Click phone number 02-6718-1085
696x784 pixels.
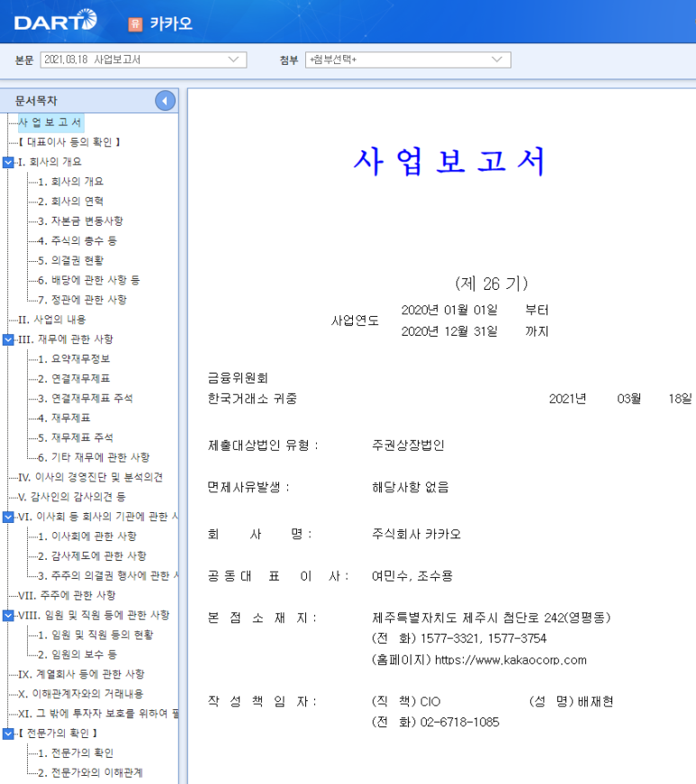(460, 722)
